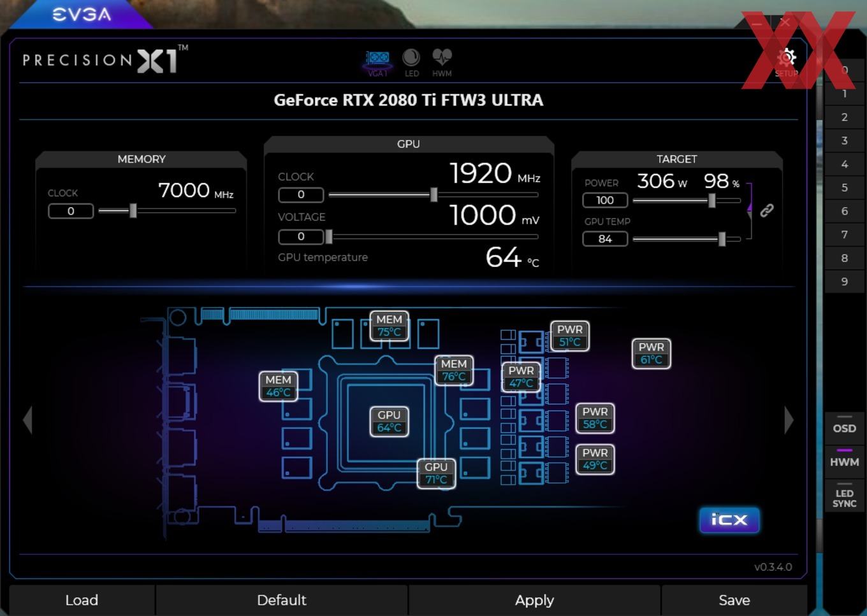This screenshot has height=616, width=867.
Task: Click the 1000 mV voltage reading
Action: point(495,215)
